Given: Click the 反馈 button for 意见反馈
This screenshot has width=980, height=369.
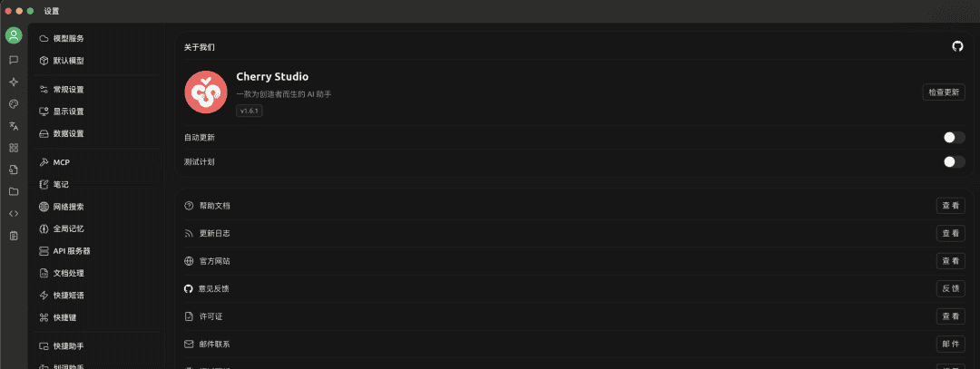Looking at the screenshot, I should [950, 288].
